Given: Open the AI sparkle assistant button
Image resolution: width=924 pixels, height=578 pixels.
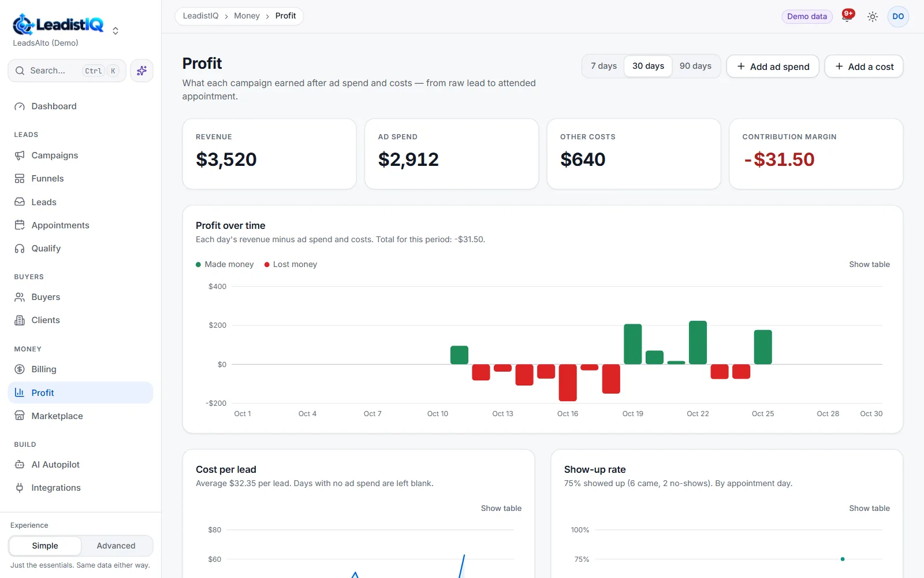Looking at the screenshot, I should [x=141, y=71].
